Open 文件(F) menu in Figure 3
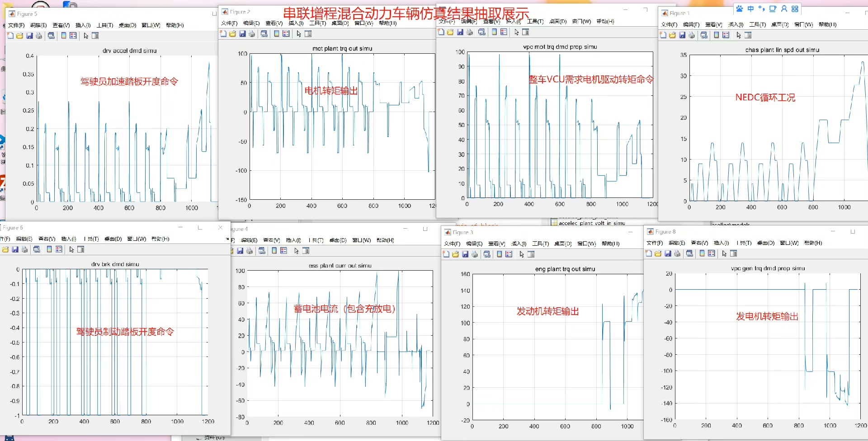868x441 pixels. [452, 244]
